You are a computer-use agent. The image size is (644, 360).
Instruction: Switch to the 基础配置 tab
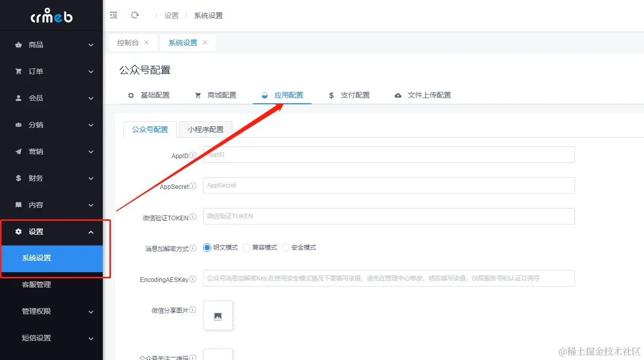tap(149, 95)
